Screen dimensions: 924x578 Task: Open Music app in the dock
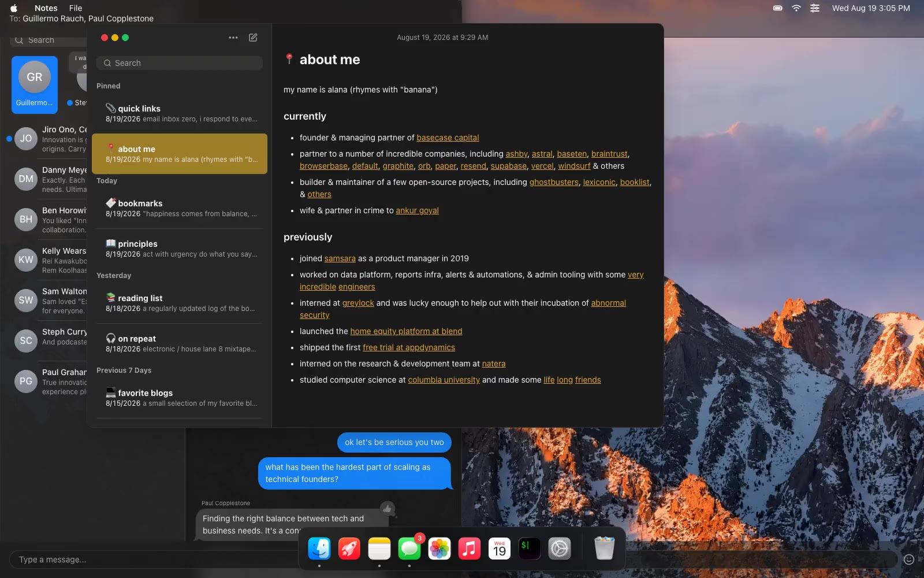(470, 549)
